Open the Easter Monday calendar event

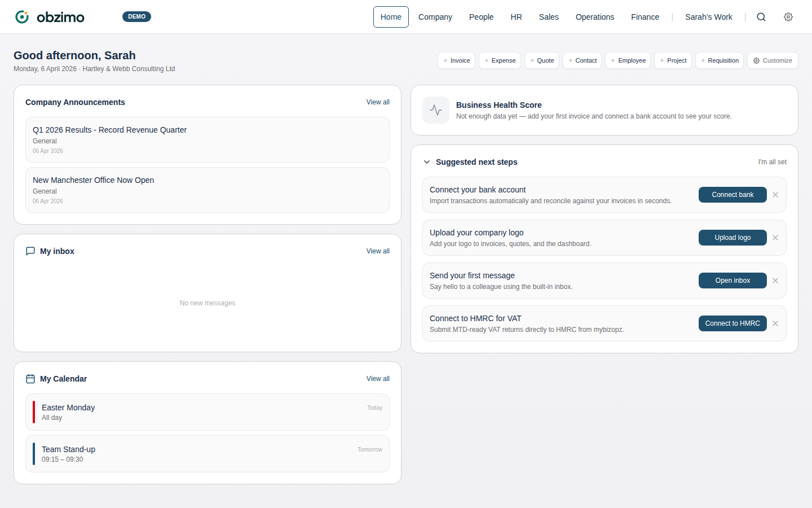pyautogui.click(x=208, y=412)
